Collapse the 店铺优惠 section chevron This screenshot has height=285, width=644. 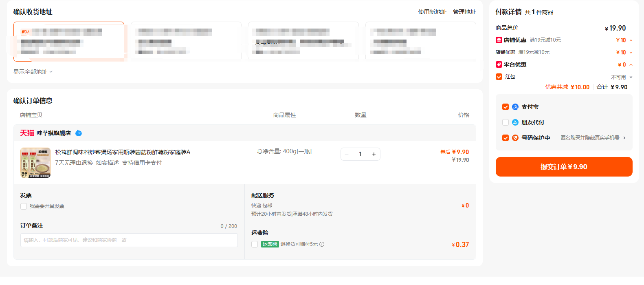[x=631, y=40]
